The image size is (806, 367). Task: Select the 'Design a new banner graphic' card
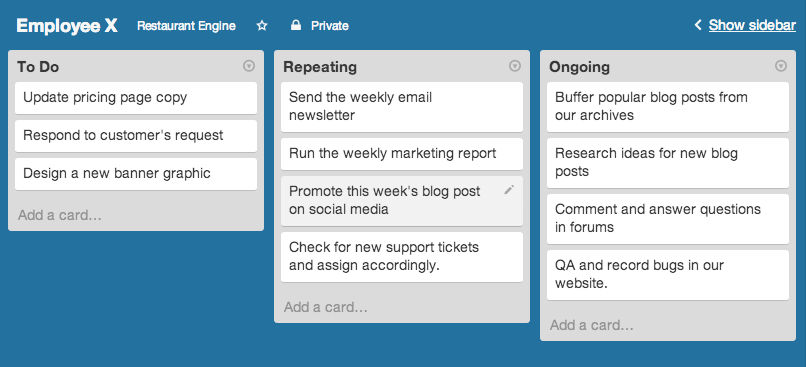tap(136, 174)
